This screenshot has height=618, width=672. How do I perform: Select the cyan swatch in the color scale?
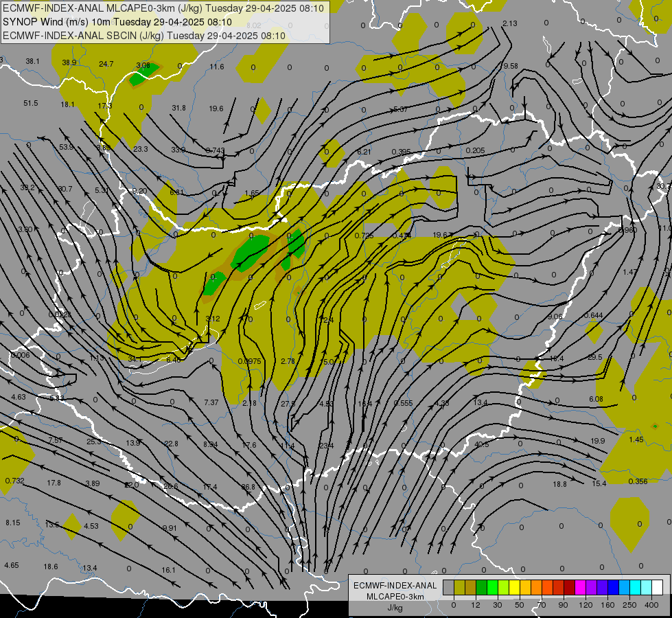tap(635, 587)
